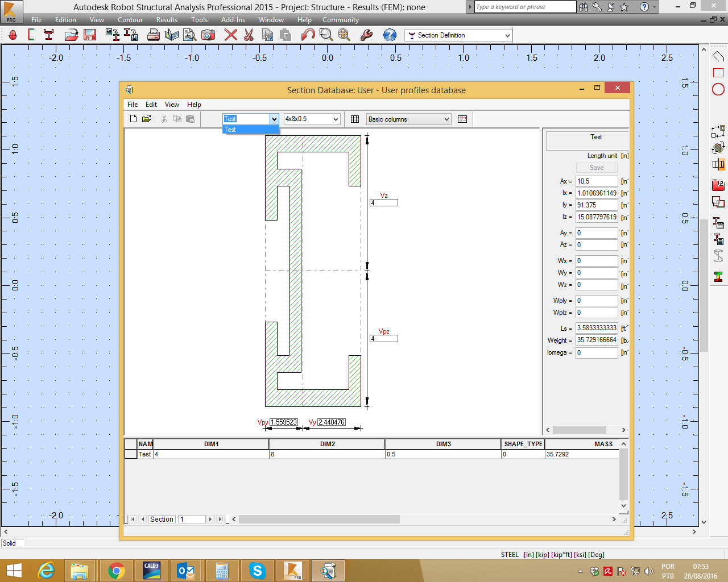
Task: Create a new section in Section Database
Action: tap(133, 119)
